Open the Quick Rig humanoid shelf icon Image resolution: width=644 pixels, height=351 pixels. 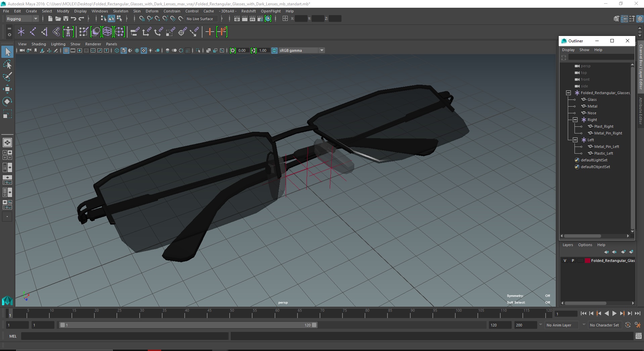(68, 32)
